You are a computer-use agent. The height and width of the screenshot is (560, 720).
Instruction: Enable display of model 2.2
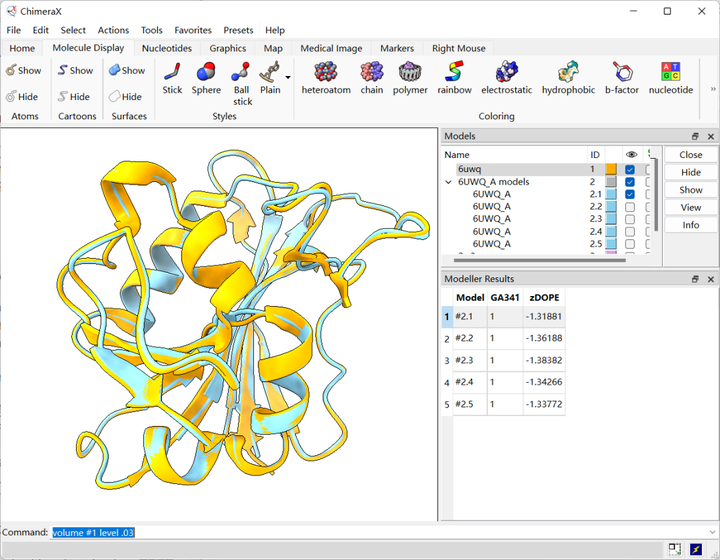tap(630, 207)
